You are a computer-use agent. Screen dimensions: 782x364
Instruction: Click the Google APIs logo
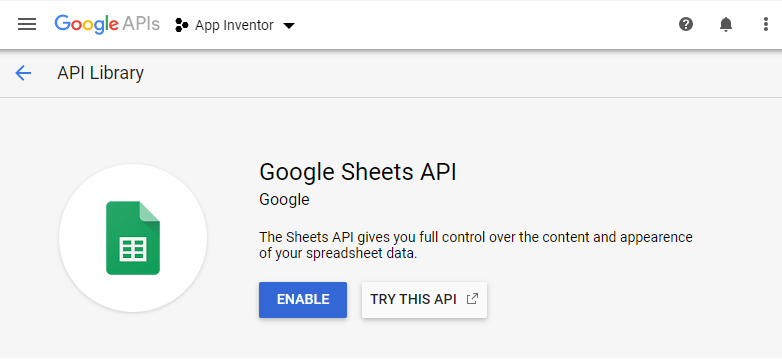pyautogui.click(x=107, y=24)
